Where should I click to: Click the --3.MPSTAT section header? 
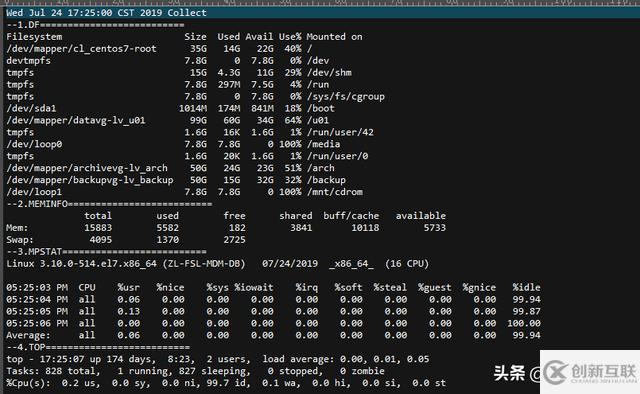[106, 252]
